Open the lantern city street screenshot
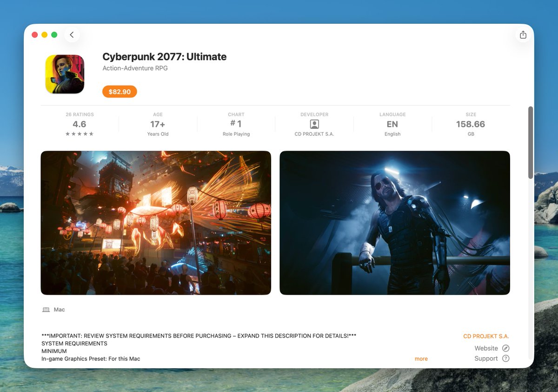558x392 pixels. click(156, 223)
